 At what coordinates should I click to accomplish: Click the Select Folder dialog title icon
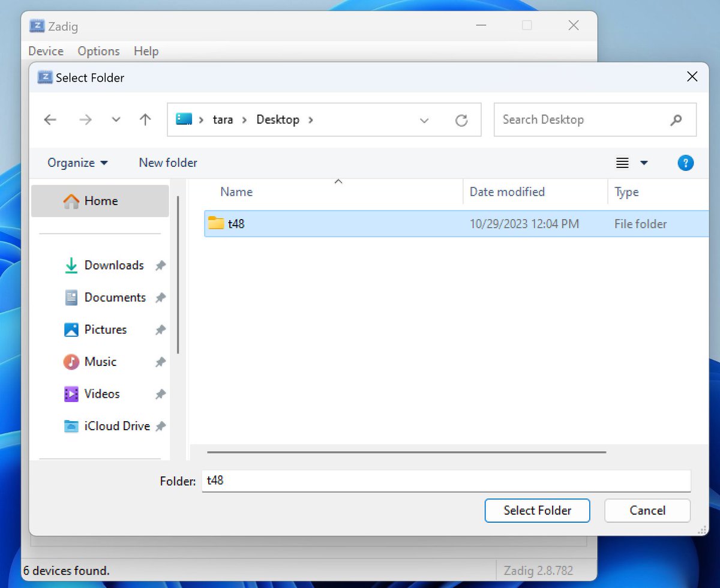coord(45,77)
